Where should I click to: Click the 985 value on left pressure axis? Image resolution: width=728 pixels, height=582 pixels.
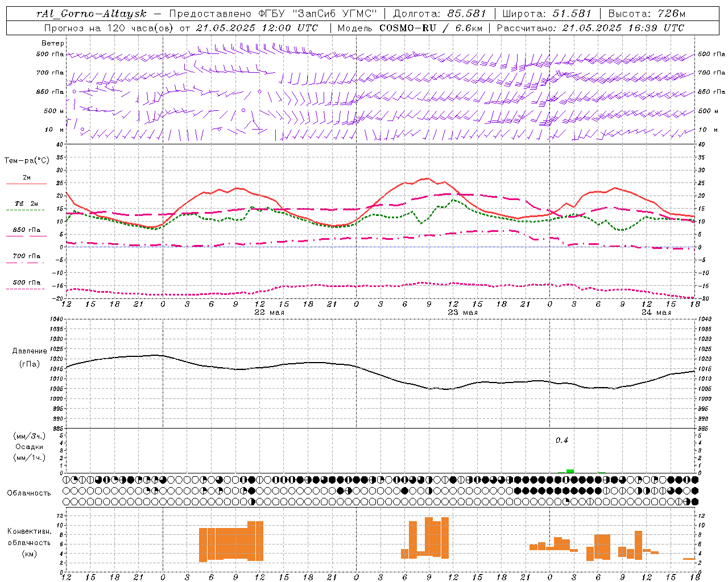59,429
